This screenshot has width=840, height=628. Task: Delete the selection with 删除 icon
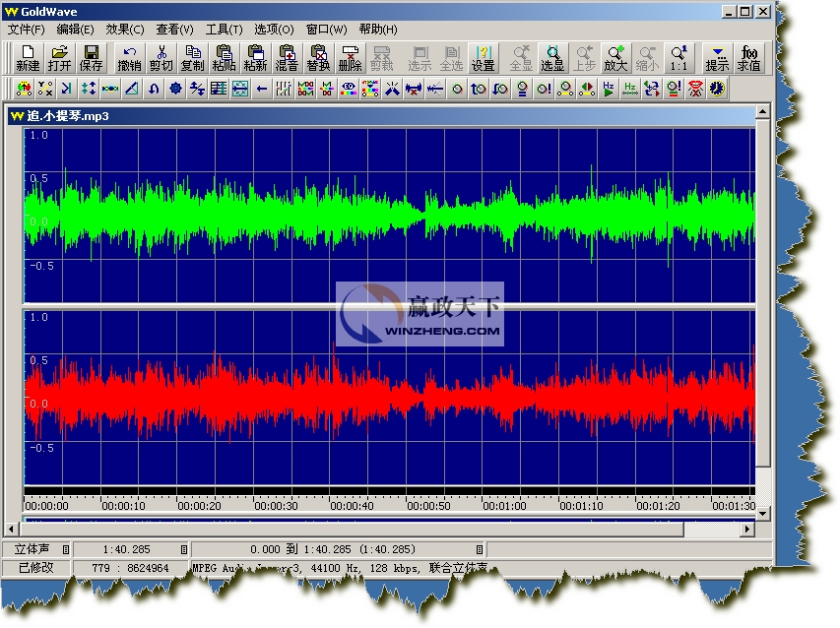(x=350, y=58)
